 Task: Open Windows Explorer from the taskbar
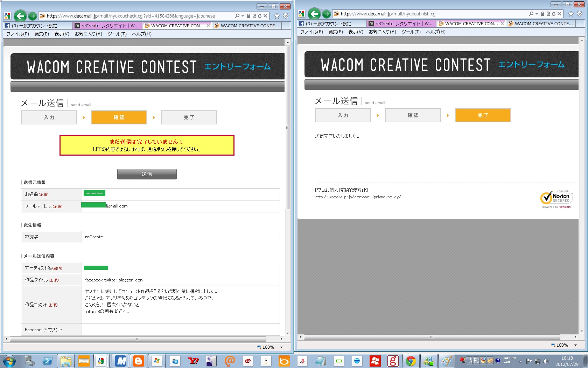pyautogui.click(x=65, y=361)
